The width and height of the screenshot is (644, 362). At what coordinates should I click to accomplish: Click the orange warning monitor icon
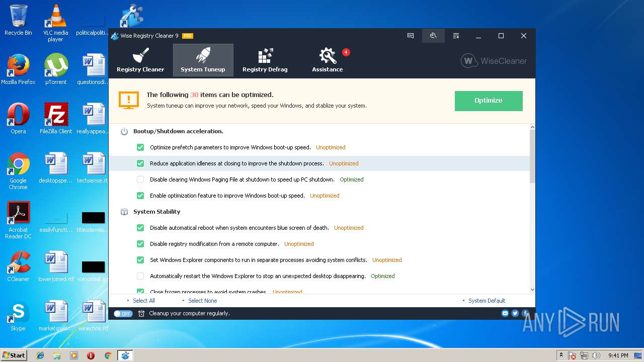pos(129,100)
